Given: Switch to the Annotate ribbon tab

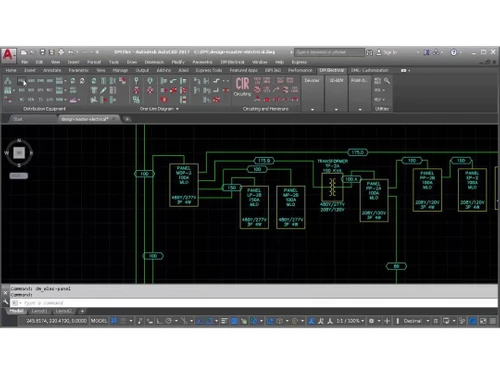Looking at the screenshot, I should [52, 70].
